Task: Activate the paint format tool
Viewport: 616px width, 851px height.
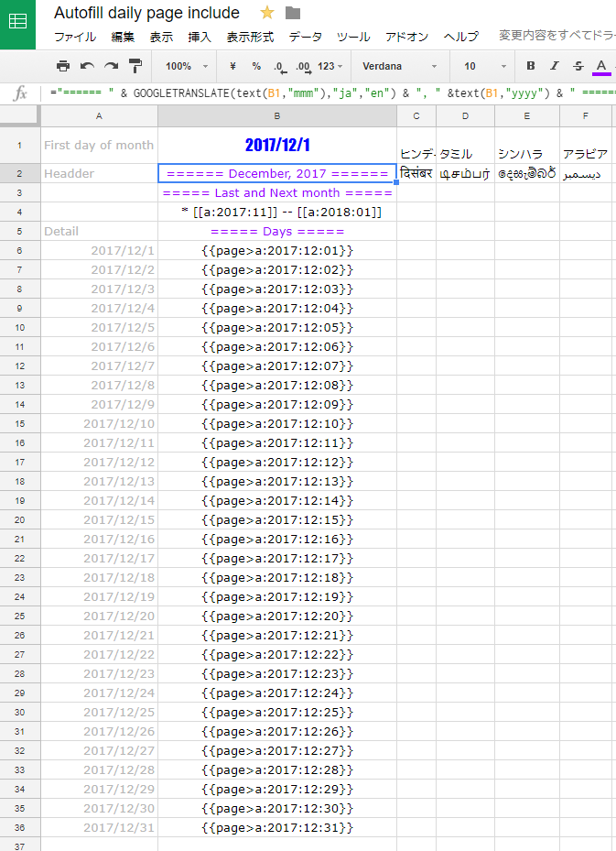Action: pos(135,66)
